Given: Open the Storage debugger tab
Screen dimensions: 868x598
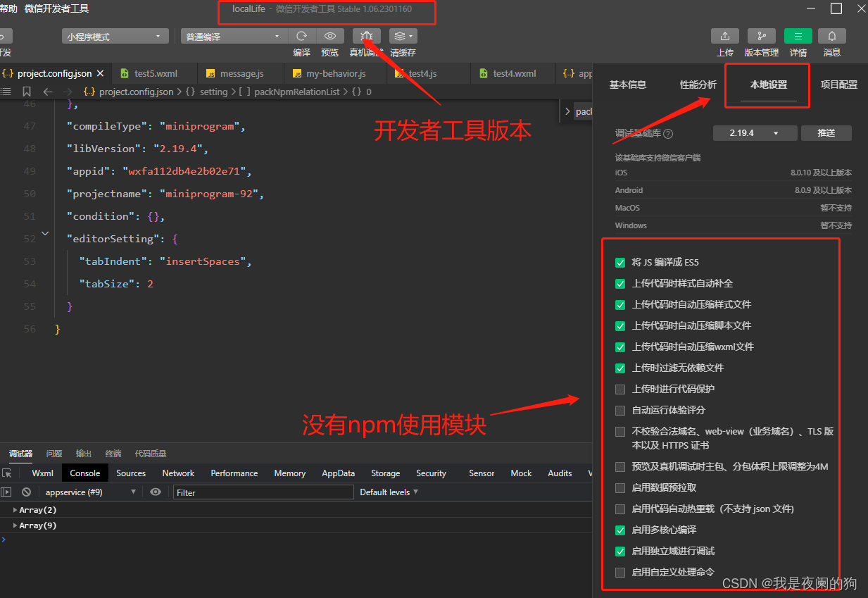Looking at the screenshot, I should pos(385,473).
